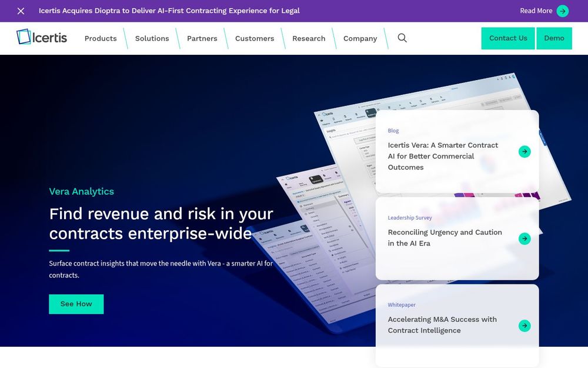This screenshot has height=368, width=588.
Task: Click the Whitepaper category label
Action: tap(401, 305)
